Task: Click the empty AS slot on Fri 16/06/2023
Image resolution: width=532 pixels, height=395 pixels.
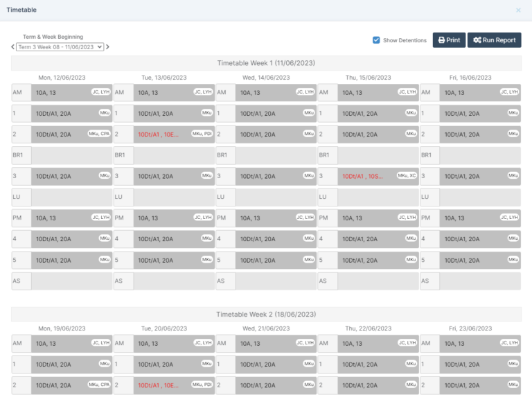Action: (481, 281)
